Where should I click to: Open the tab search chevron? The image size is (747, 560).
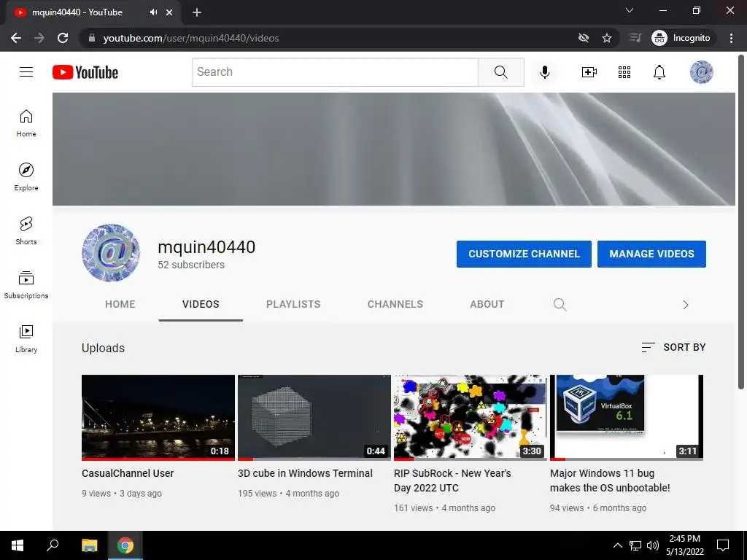click(x=630, y=10)
